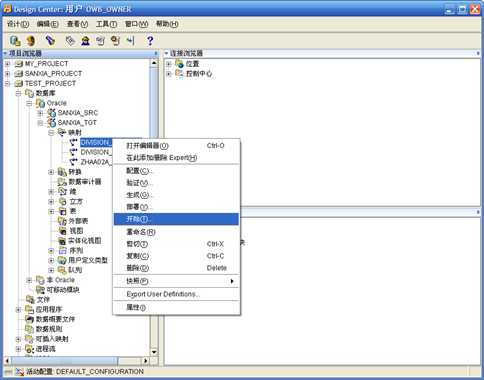Click the 映射 mappings node icon
This screenshot has width=484, height=380.
click(x=62, y=132)
